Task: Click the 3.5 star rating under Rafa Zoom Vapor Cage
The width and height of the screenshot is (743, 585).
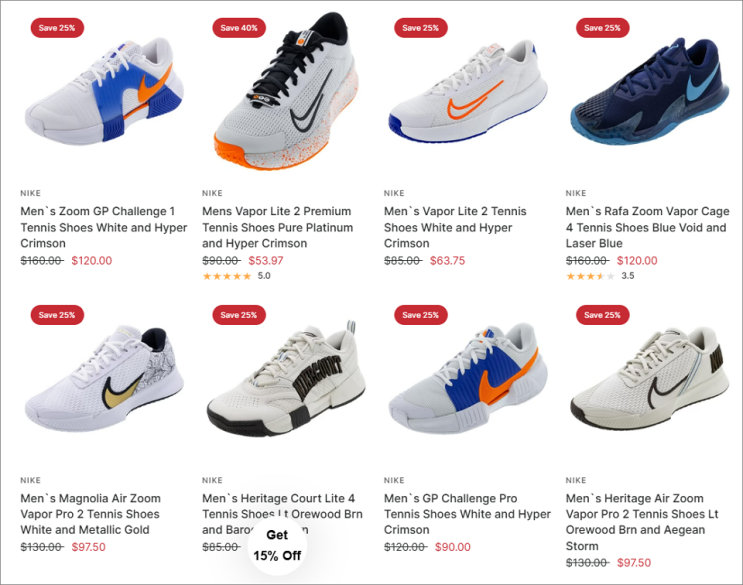Action: 600,276
